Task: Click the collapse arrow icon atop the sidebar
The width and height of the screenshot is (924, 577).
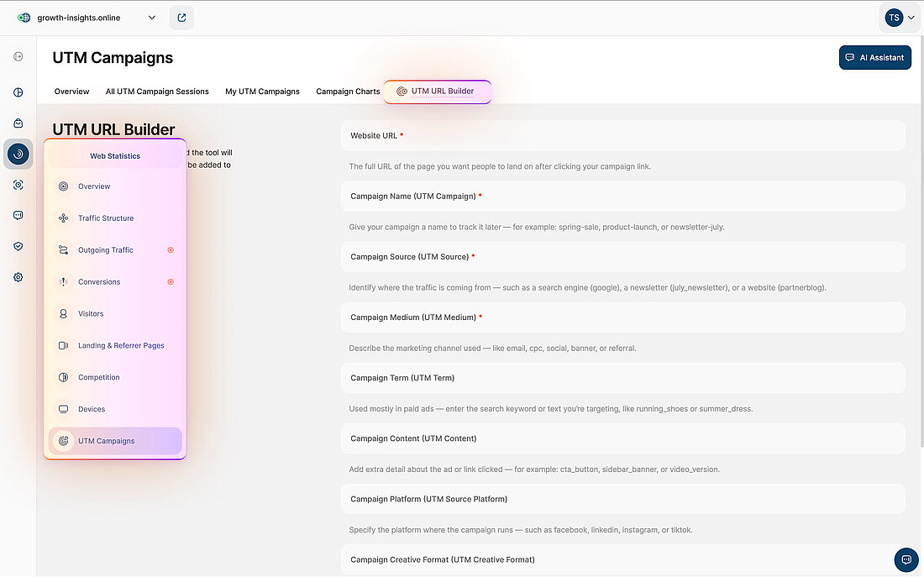Action: [x=18, y=55]
